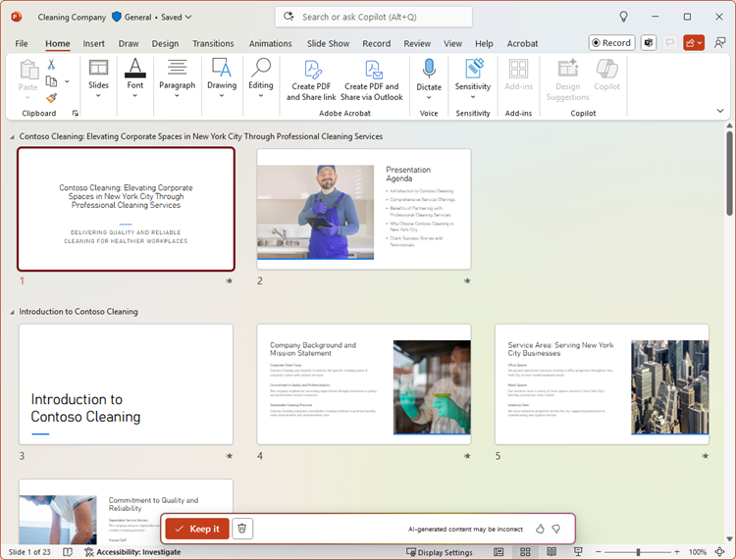Click the lightbulb tips icon in title bar
The image size is (736, 560).
[x=623, y=17]
